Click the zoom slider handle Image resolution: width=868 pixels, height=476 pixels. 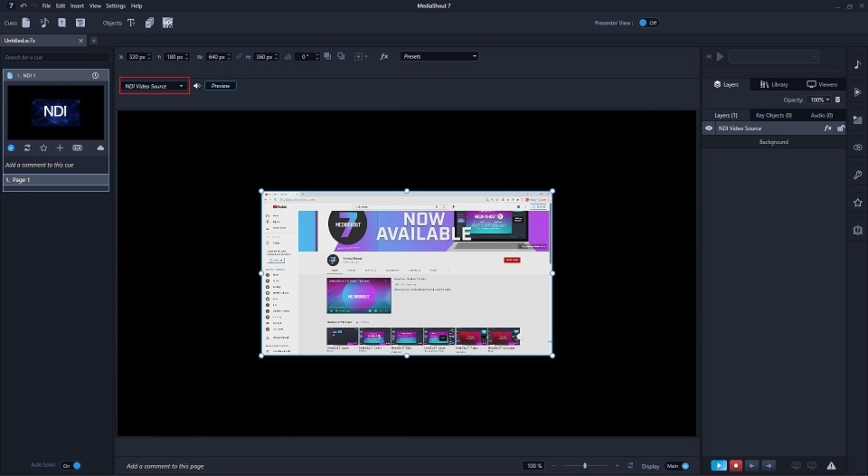(x=585, y=466)
